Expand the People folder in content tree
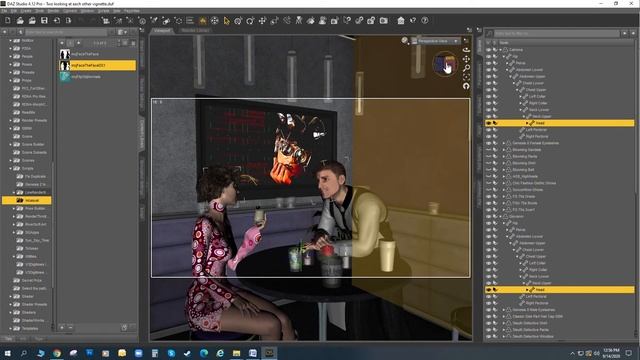 pos(11,56)
